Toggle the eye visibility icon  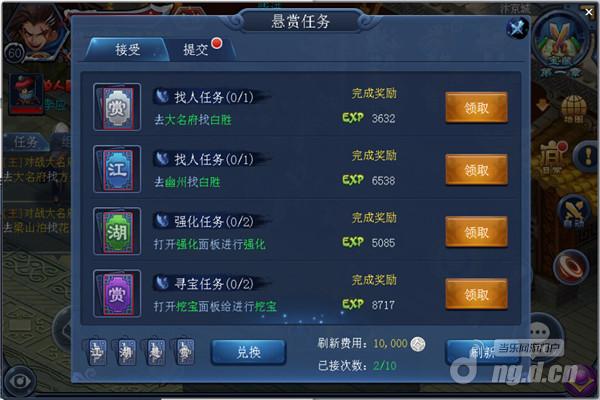pyautogui.click(x=19, y=380)
